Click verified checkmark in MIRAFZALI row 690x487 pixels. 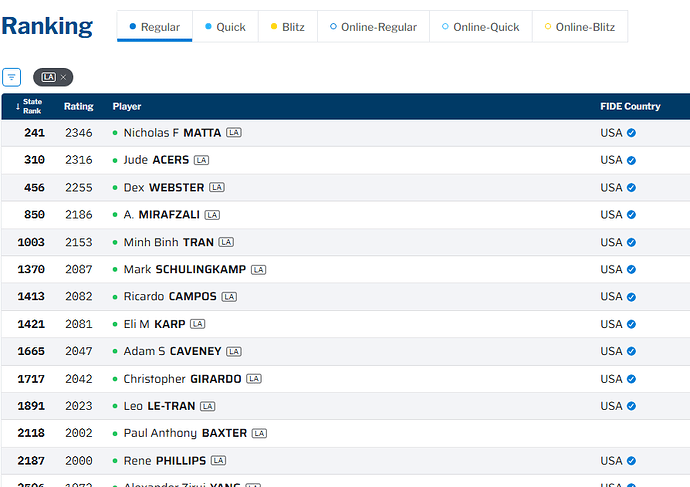point(631,215)
